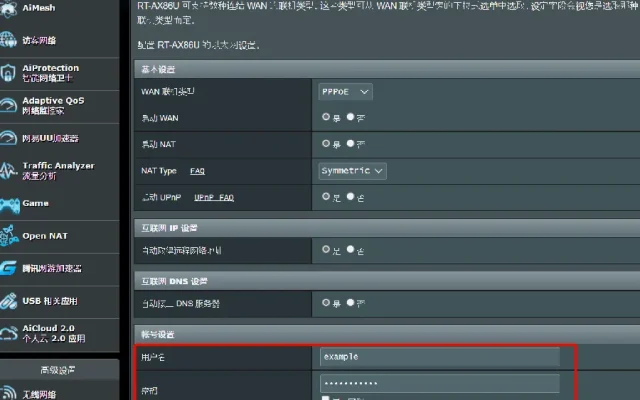
Task: Select No for Enable NAT
Action: pyautogui.click(x=350, y=143)
